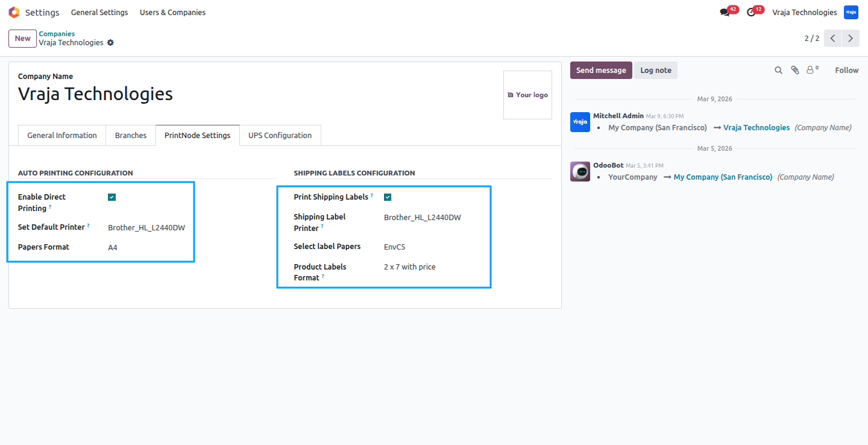Image resolution: width=868 pixels, height=445 pixels.
Task: Open the paperclip attachments icon
Action: pos(795,71)
